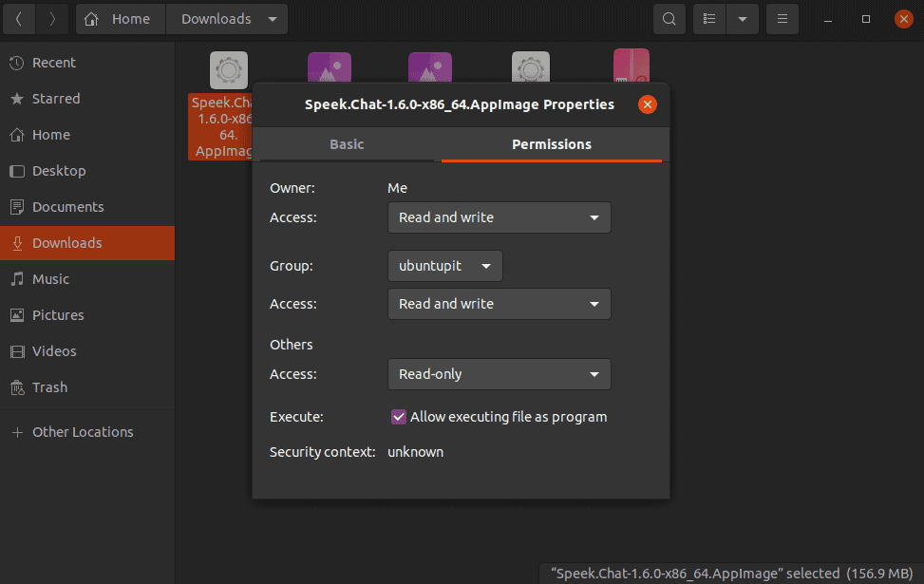Open Trash in the sidebar
Screen dimensions: 924x584
click(x=87, y=387)
